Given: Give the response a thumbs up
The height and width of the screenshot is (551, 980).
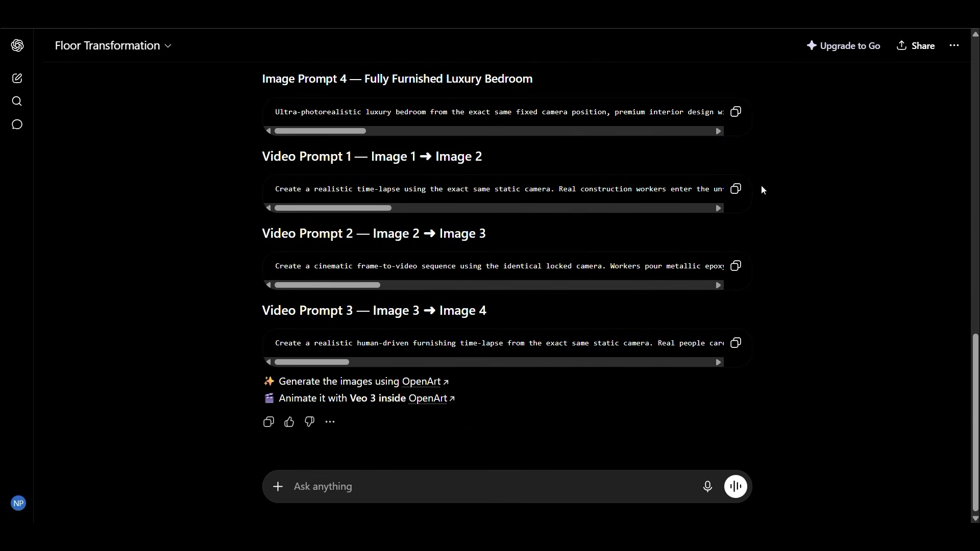Looking at the screenshot, I should [x=289, y=422].
